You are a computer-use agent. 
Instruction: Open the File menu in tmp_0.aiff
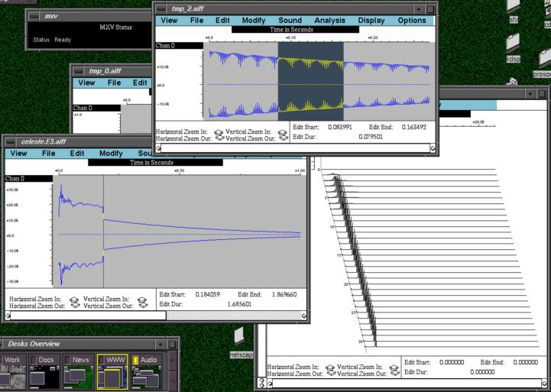click(x=114, y=83)
